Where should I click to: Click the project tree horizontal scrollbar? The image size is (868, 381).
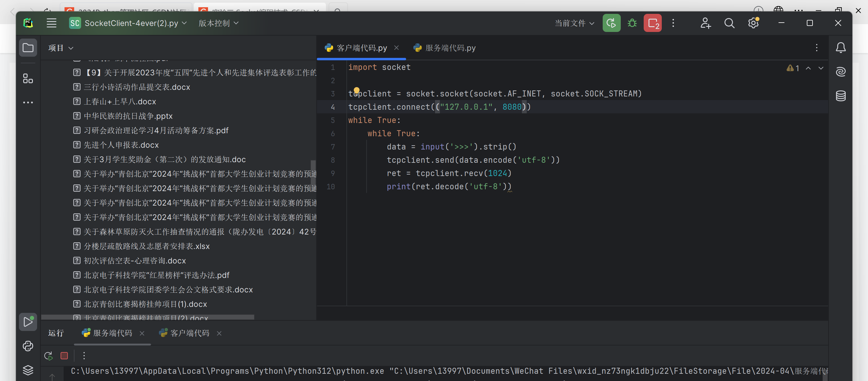pyautogui.click(x=148, y=317)
